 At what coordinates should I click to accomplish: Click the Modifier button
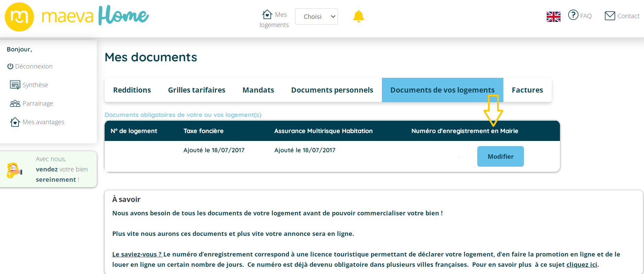(x=501, y=156)
